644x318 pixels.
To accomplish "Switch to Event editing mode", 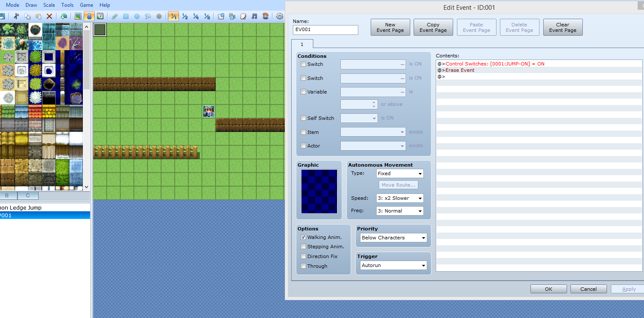I will coord(88,16).
